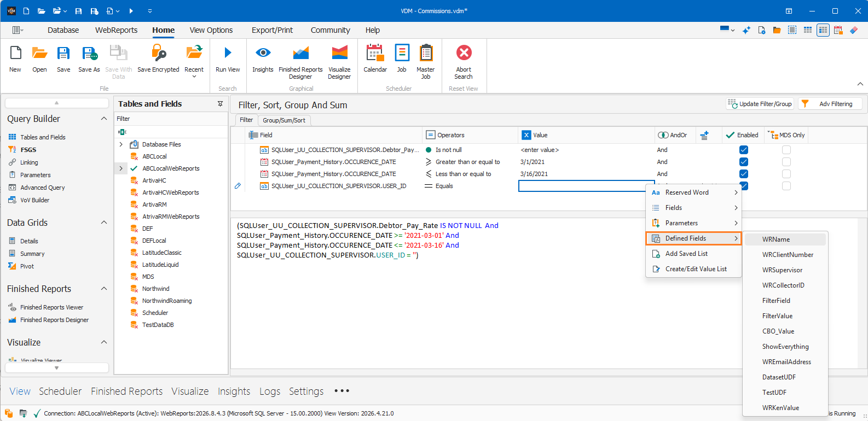
Task: Click the Save As icon in the ribbon
Action: coord(89,53)
